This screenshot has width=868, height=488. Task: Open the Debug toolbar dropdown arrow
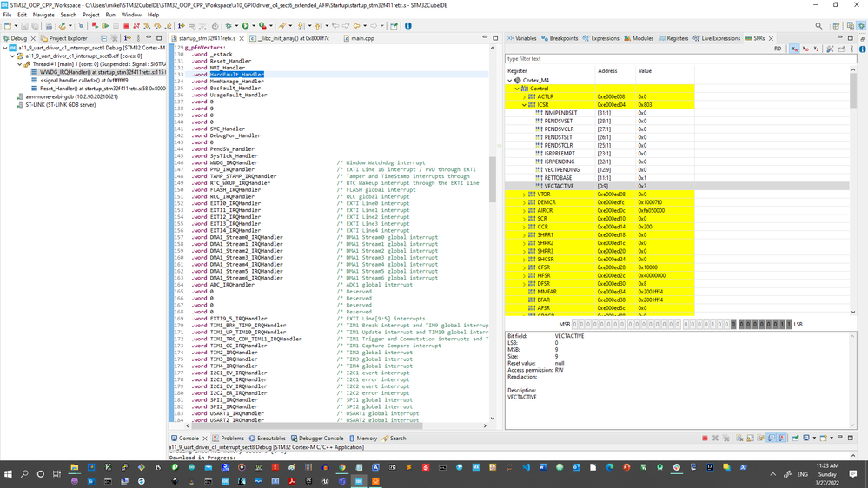[x=236, y=25]
